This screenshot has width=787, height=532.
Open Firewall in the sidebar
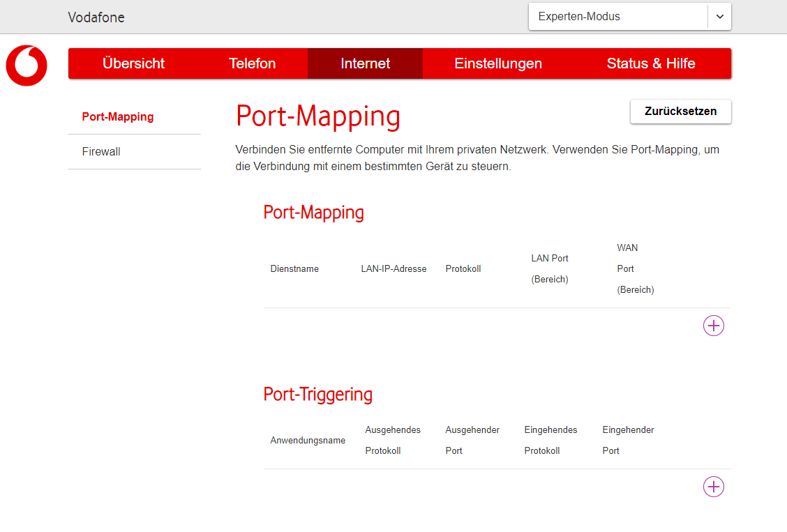[101, 151]
